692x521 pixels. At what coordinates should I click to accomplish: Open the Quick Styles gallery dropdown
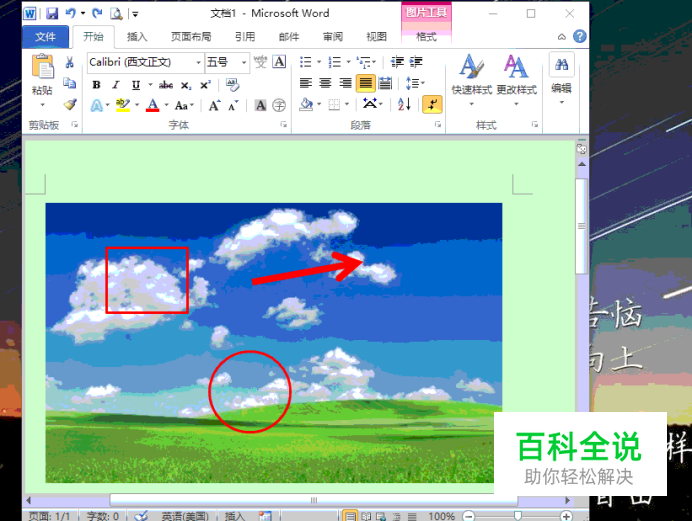tap(471, 104)
